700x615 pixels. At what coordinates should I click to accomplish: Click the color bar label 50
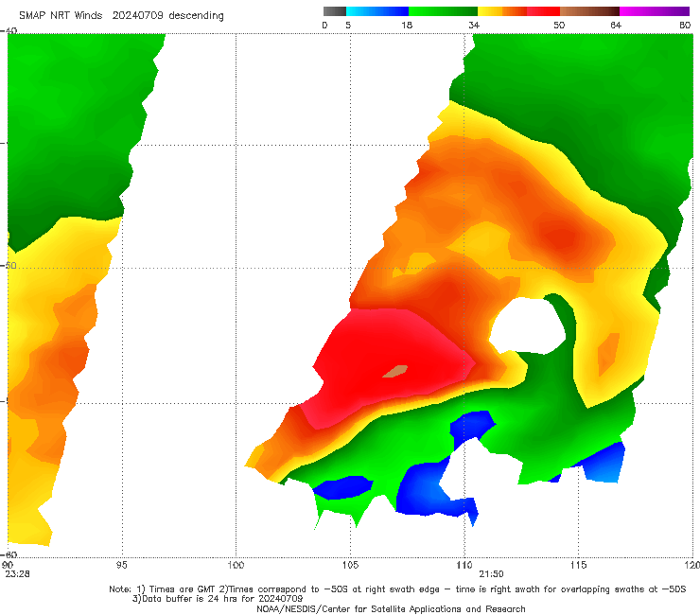click(x=559, y=25)
